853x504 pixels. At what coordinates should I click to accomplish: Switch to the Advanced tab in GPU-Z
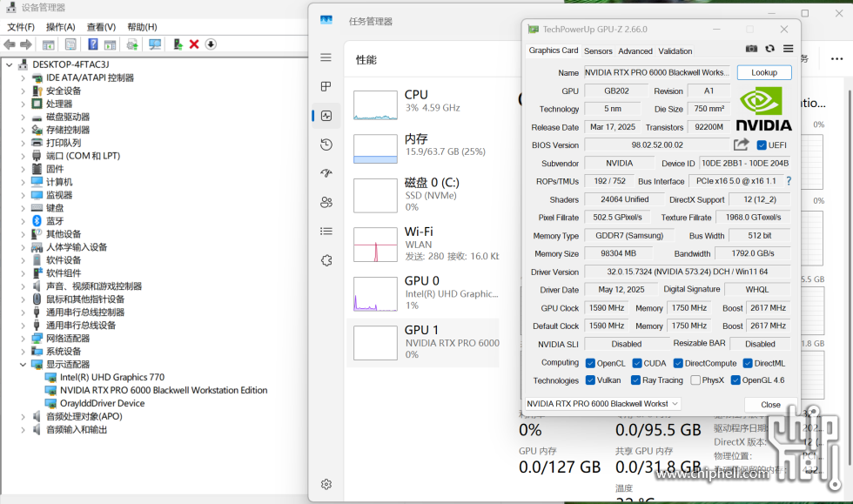pyautogui.click(x=635, y=51)
